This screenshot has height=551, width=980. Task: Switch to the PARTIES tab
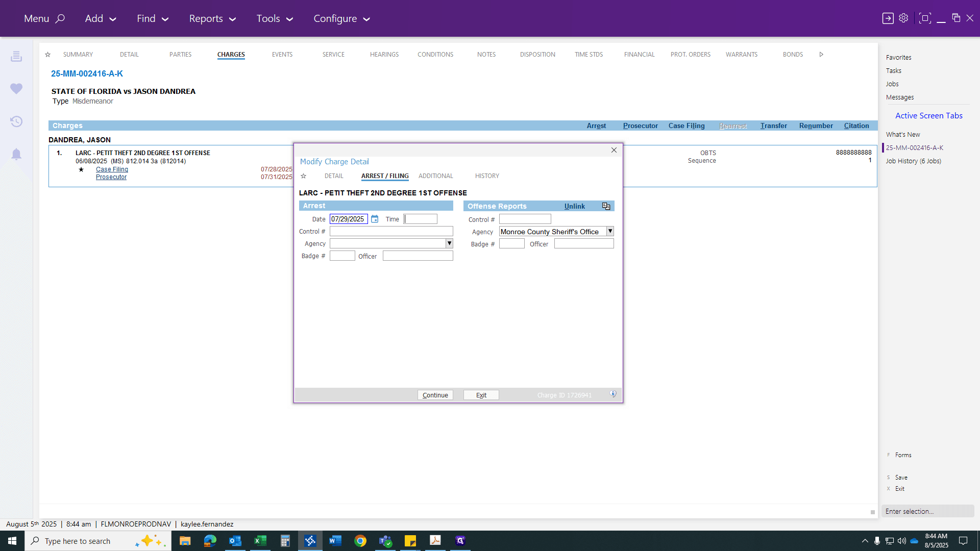click(180, 55)
